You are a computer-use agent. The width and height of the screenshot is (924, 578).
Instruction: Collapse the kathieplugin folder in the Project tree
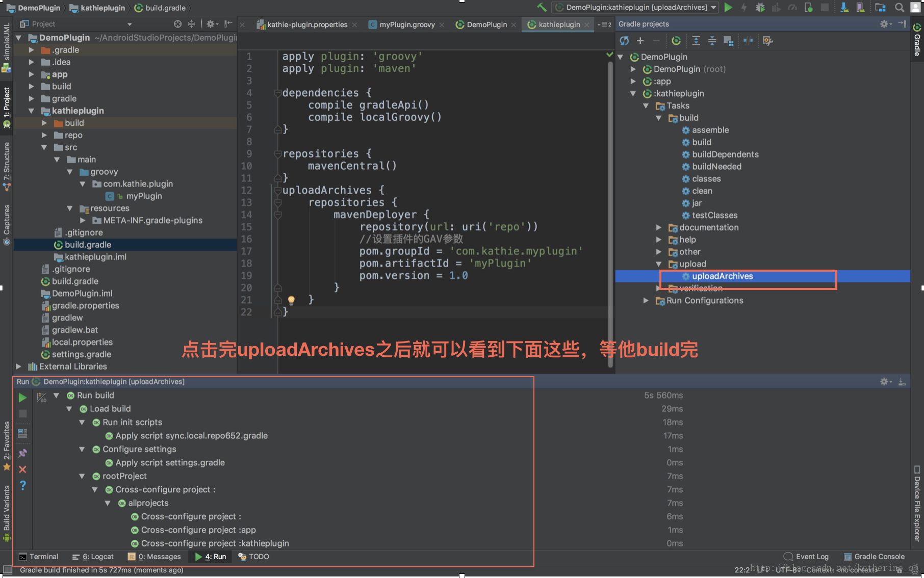pos(32,111)
